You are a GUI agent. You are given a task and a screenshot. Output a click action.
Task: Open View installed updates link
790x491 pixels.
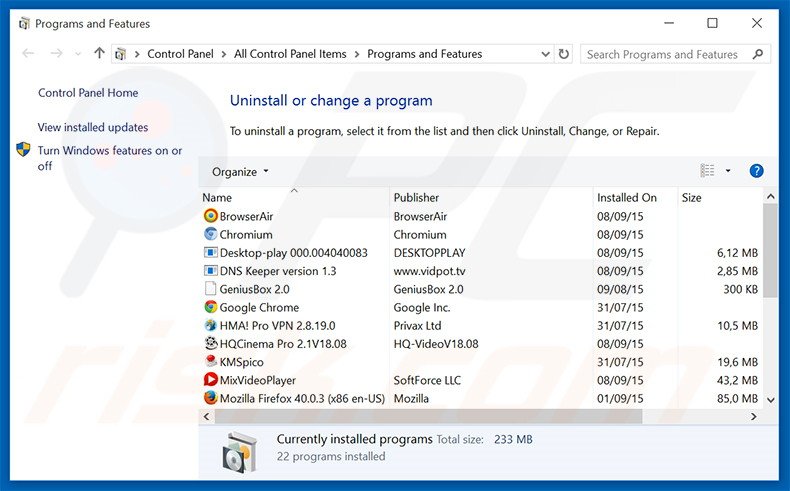coord(93,127)
